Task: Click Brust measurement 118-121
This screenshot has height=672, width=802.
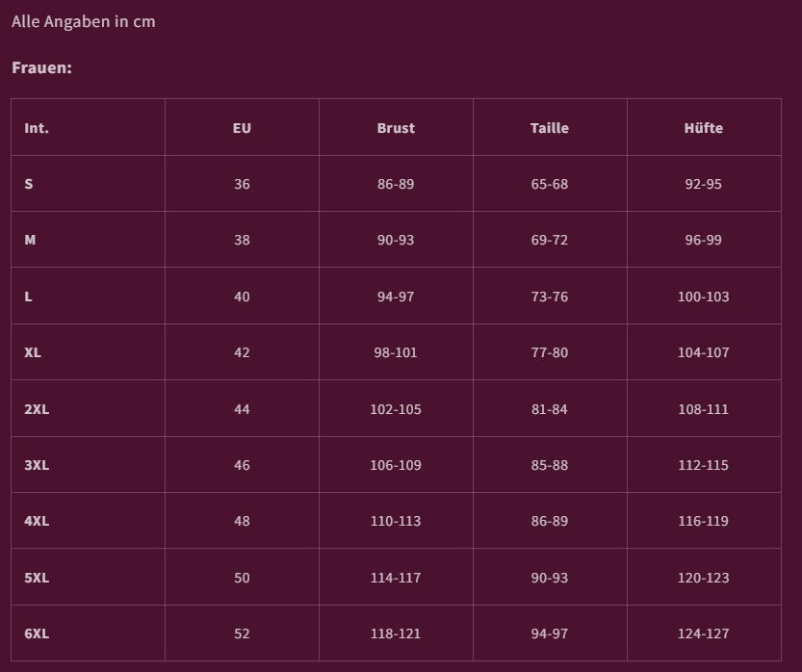Action: [396, 633]
